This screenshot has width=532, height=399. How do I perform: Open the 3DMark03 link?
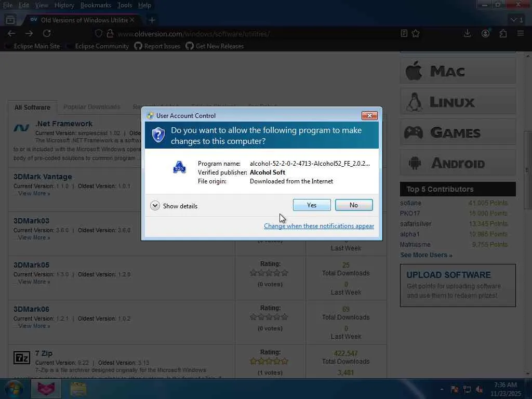pos(31,221)
